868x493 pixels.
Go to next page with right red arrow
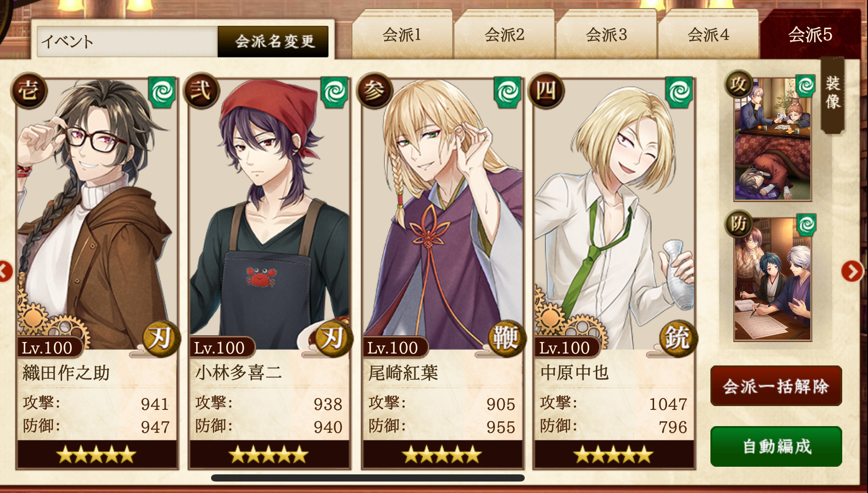point(852,271)
